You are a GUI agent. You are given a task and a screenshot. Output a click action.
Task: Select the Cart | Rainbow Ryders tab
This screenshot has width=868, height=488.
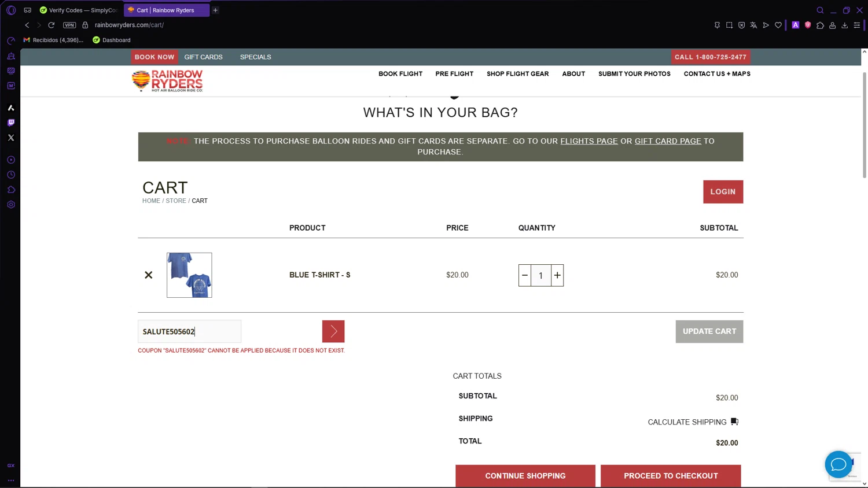coord(167,10)
